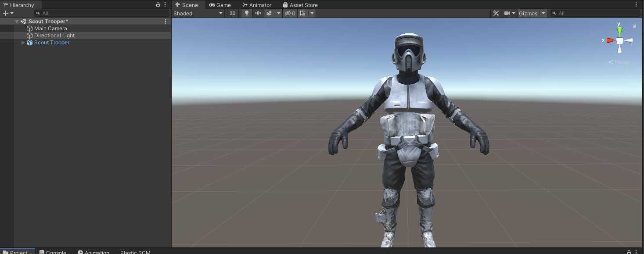The width and height of the screenshot is (644, 254).
Task: Open the scene view tools wrench icon
Action: point(496,13)
